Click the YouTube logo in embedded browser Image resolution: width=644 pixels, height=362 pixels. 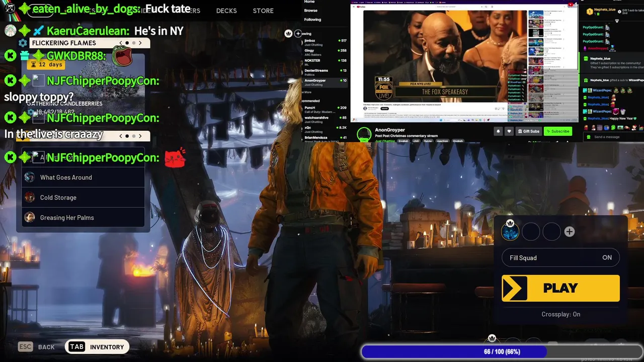pyautogui.click(x=361, y=7)
